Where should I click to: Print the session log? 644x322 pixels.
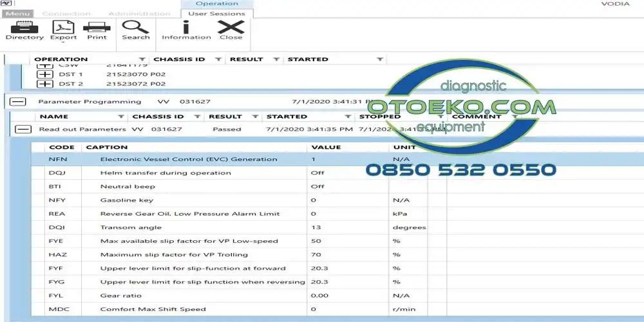point(97,30)
